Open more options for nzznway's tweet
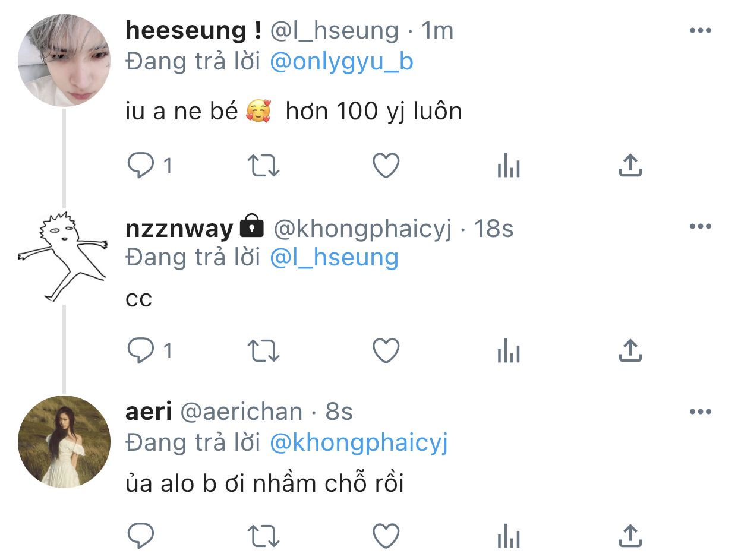This screenshot has width=738, height=560. pos(701,226)
